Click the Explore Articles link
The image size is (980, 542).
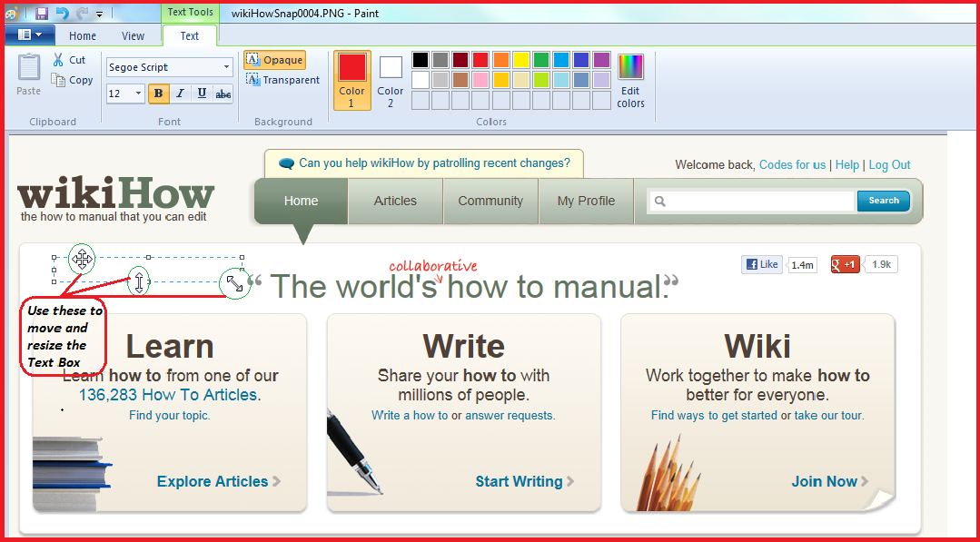pos(219,481)
